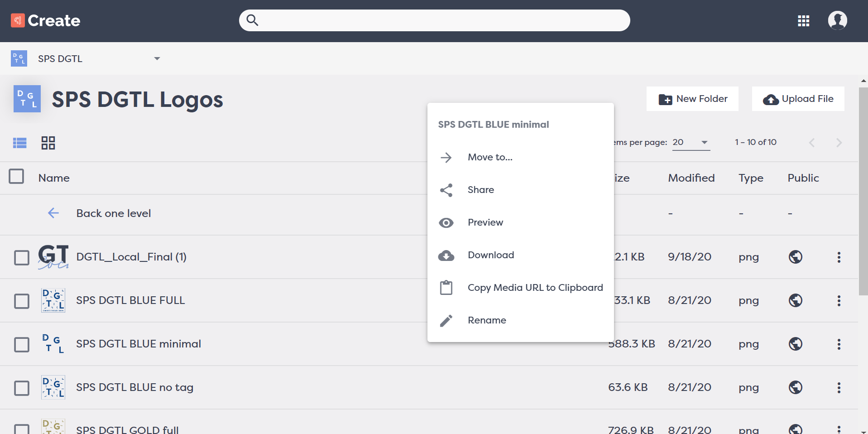Viewport: 868px width, 434px height.
Task: Click the Create logo icon
Action: pyautogui.click(x=18, y=20)
